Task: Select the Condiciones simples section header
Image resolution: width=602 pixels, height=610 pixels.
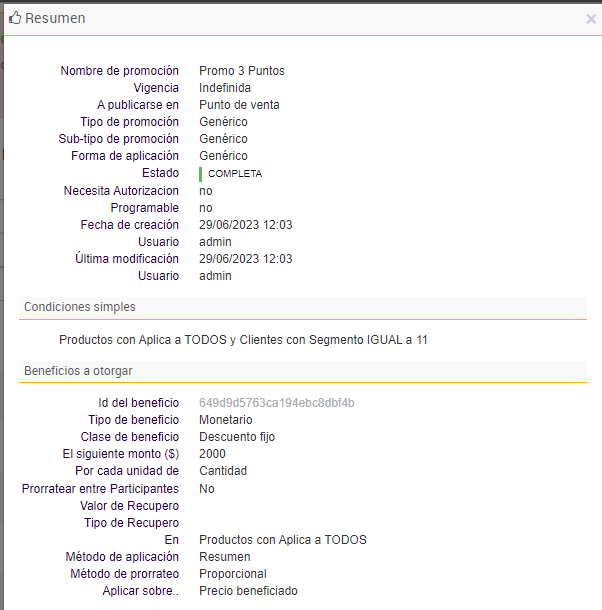Action: 80,307
